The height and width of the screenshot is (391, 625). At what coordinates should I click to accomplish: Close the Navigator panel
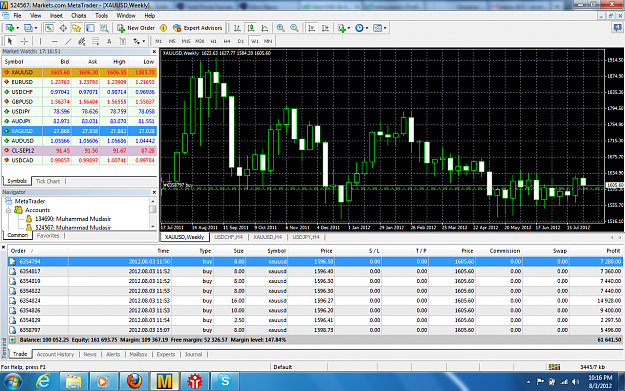[x=154, y=192]
